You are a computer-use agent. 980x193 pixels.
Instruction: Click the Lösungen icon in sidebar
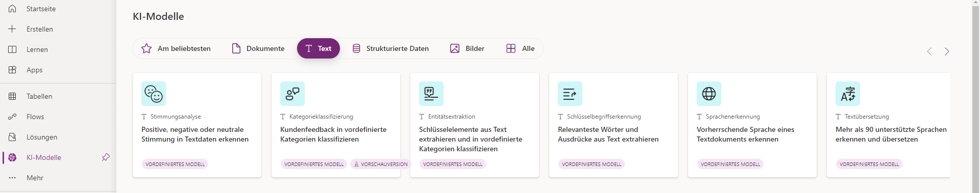coord(12,137)
